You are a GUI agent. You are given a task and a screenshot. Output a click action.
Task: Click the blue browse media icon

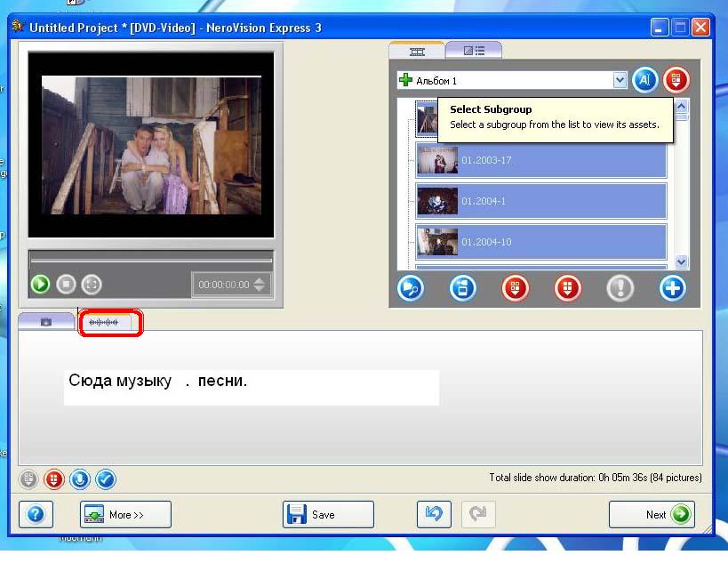pyautogui.click(x=463, y=288)
